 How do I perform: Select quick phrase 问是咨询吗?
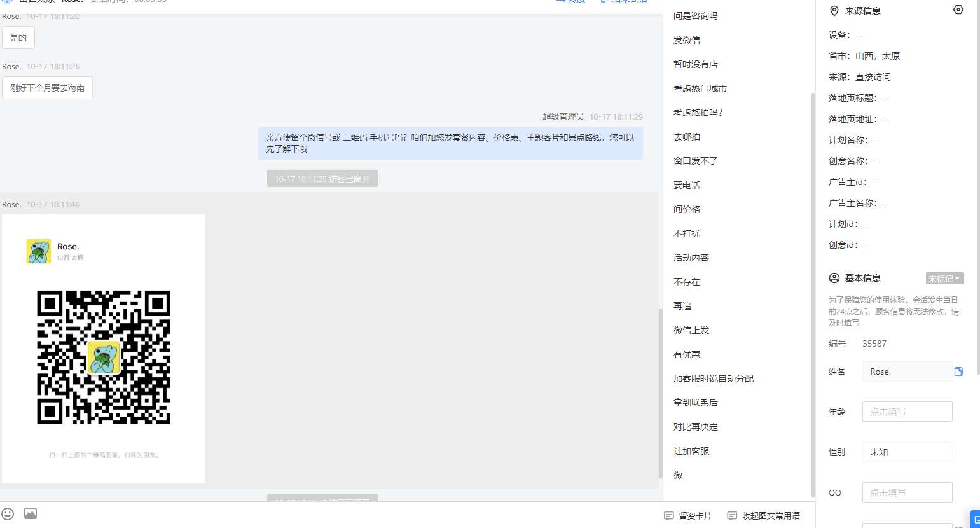tap(696, 16)
